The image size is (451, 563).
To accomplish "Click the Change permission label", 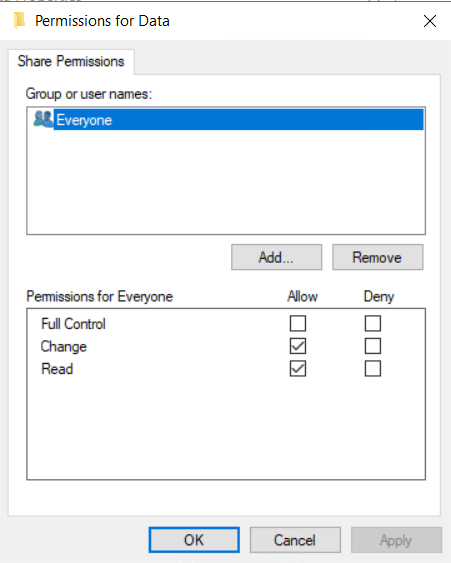I will pos(64,346).
